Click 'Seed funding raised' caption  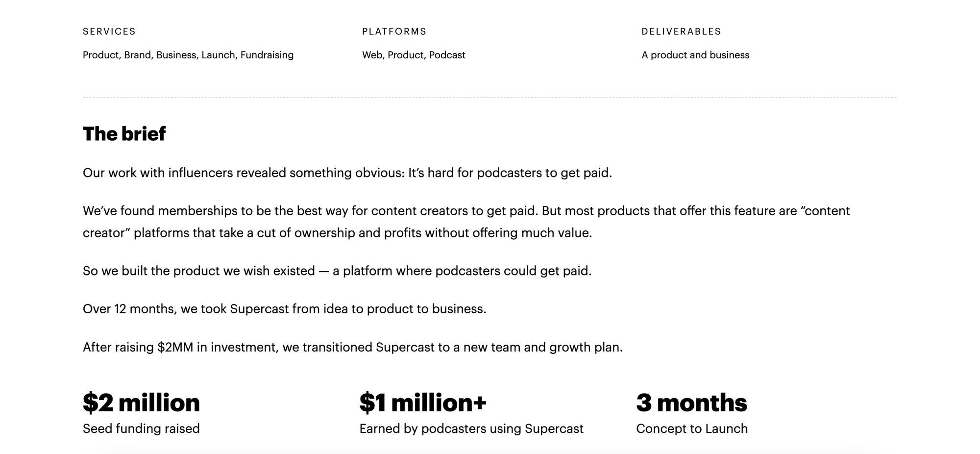click(141, 429)
